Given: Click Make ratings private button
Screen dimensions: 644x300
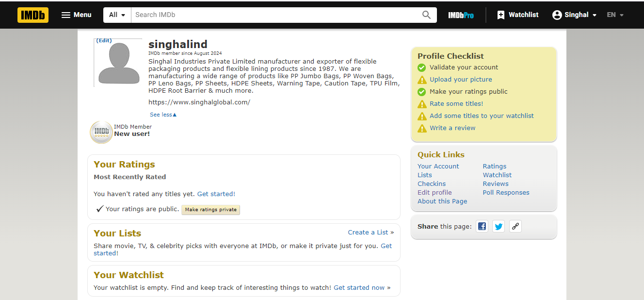Looking at the screenshot, I should click(x=211, y=210).
